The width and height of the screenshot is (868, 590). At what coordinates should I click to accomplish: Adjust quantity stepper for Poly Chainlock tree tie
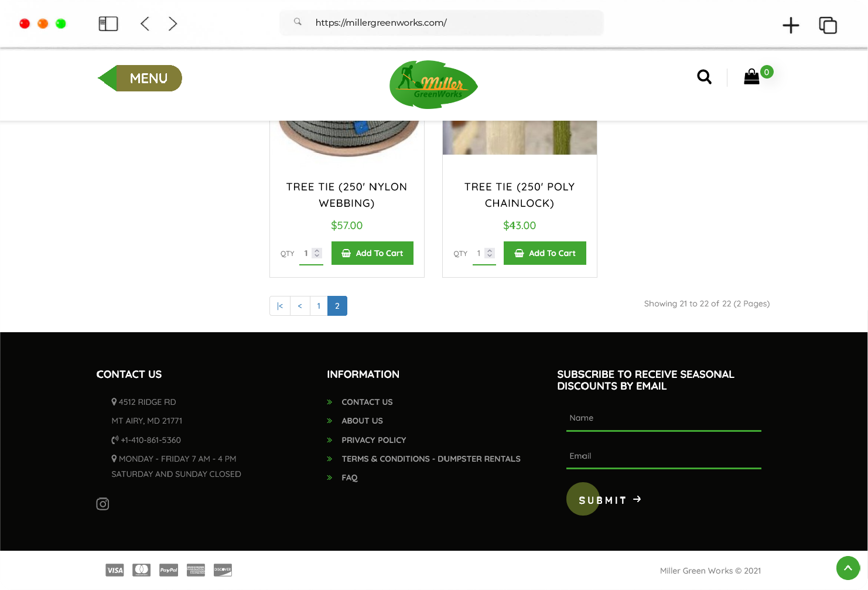[490, 253]
